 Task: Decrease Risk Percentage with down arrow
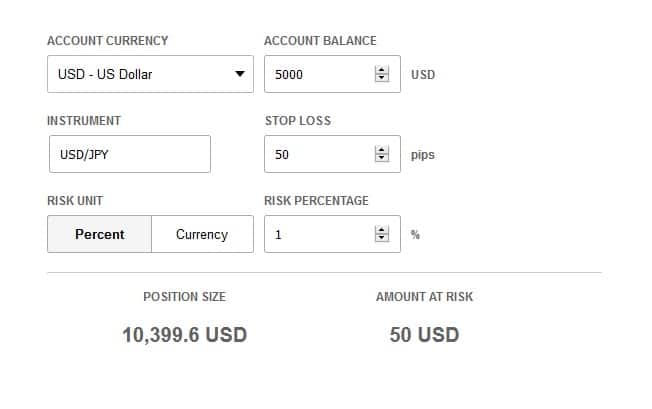pos(381,239)
